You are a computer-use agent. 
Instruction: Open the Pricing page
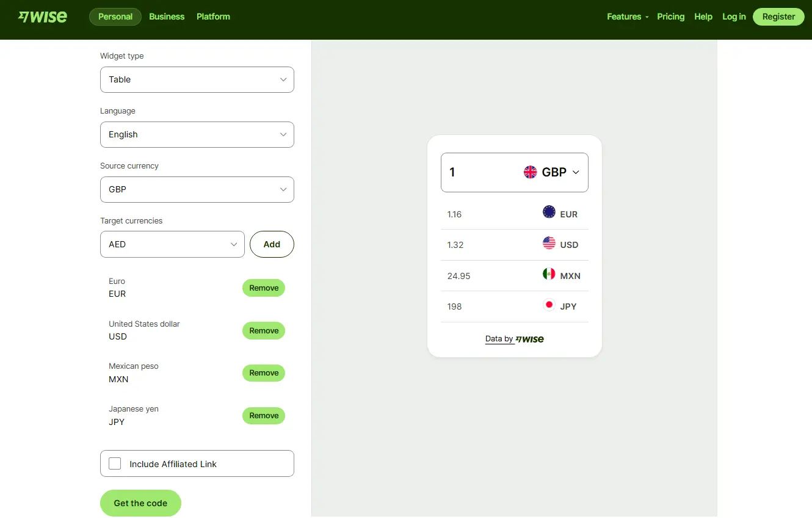tap(671, 16)
